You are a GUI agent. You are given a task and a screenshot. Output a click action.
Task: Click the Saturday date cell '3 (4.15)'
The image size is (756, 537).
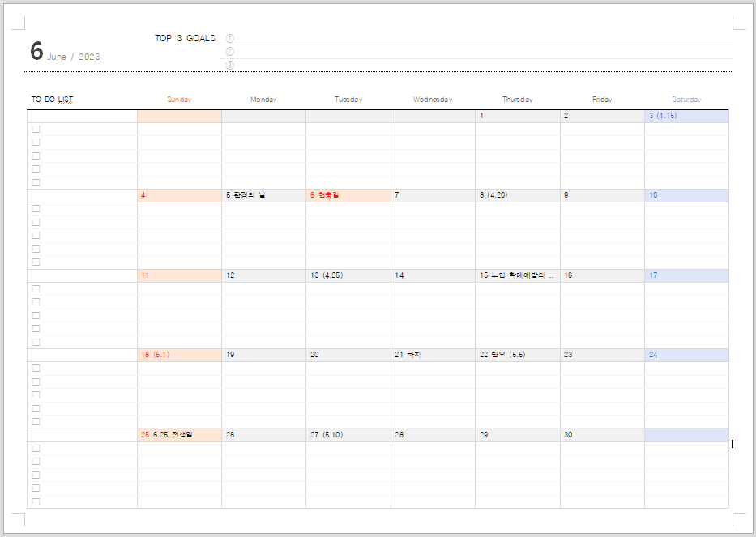(686, 116)
